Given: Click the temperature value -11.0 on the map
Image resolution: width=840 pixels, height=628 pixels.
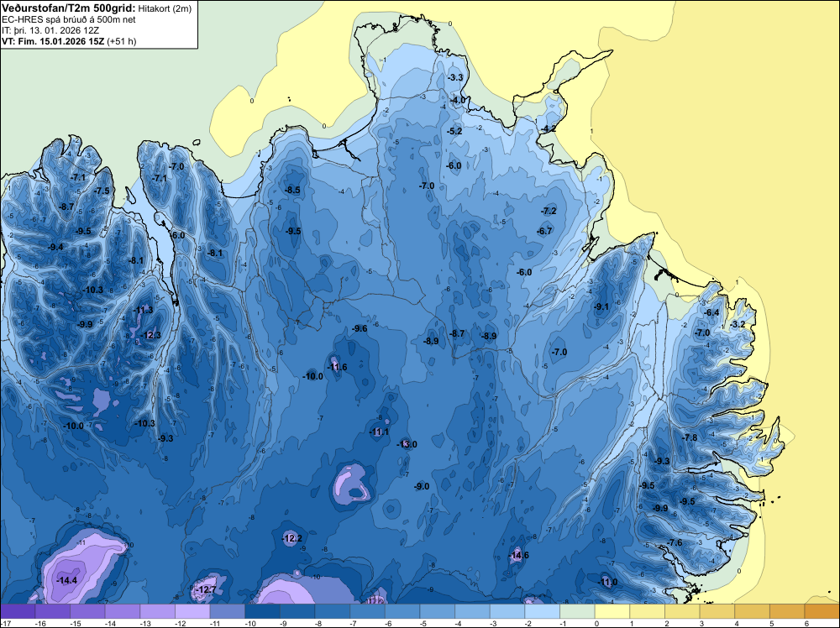Looking at the screenshot, I should 607,582.
